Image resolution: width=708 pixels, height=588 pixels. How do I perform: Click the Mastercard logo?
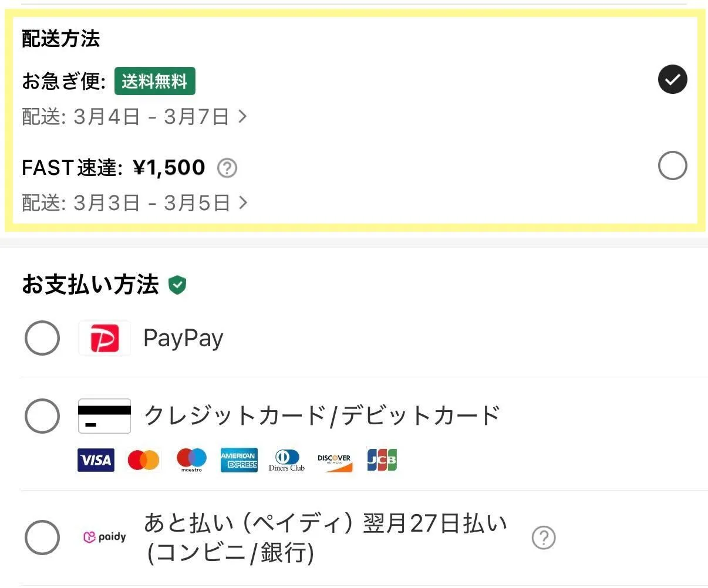point(143,461)
